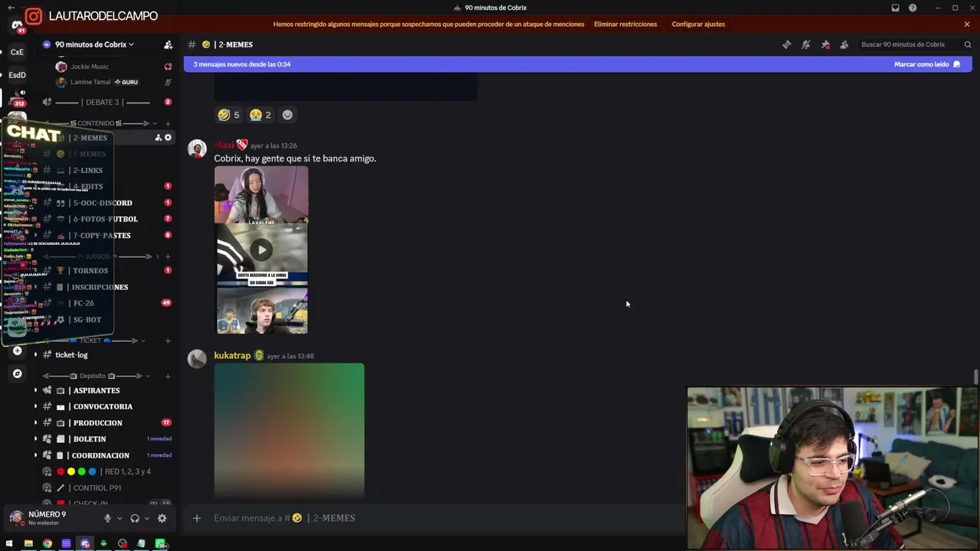Create channel in TICKET category

168,341
